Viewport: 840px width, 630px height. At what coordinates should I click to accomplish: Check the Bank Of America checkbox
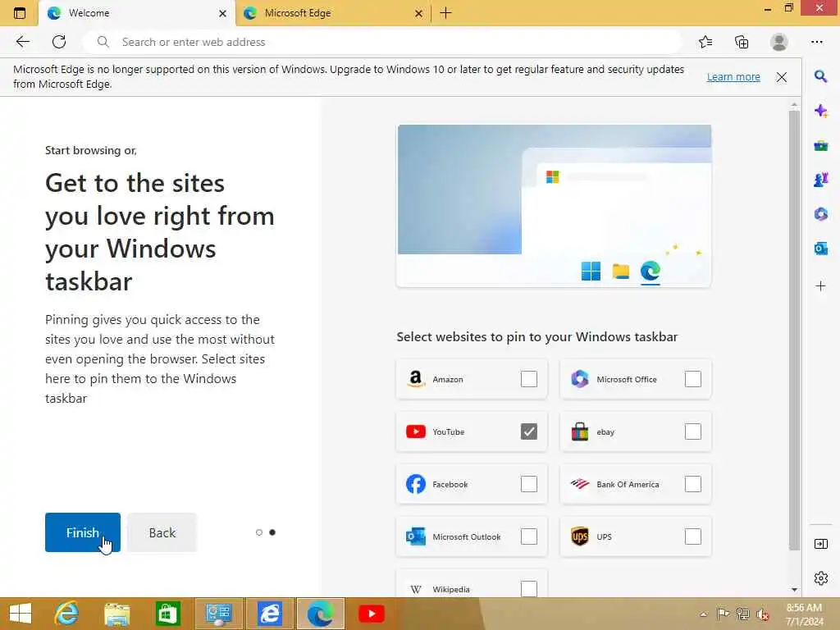[x=692, y=484]
